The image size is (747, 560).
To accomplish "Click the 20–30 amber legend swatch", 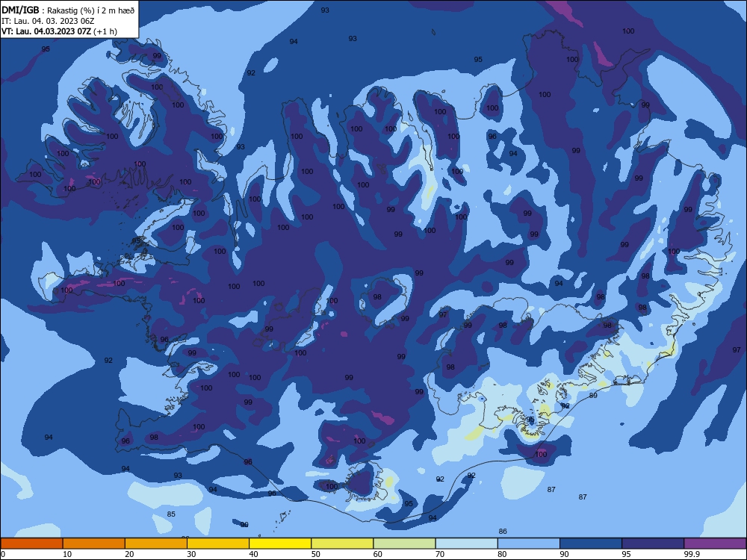I will 156,544.
